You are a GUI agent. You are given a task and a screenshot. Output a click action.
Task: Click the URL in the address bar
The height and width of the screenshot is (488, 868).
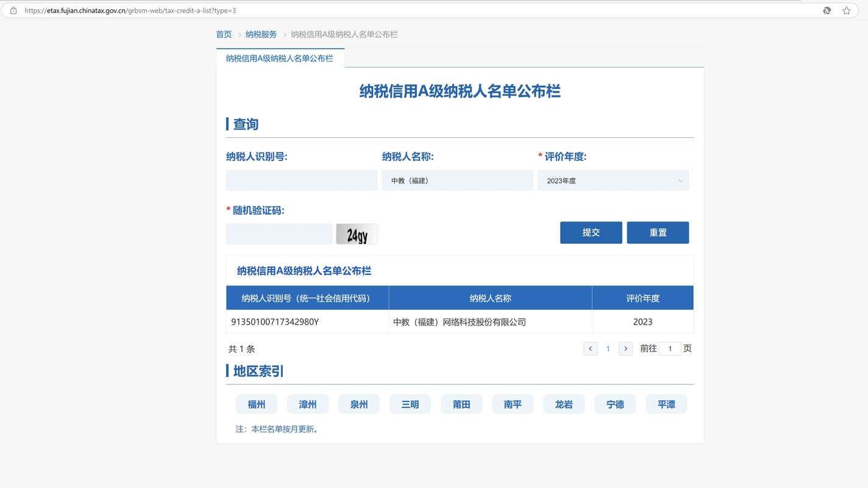point(130,10)
